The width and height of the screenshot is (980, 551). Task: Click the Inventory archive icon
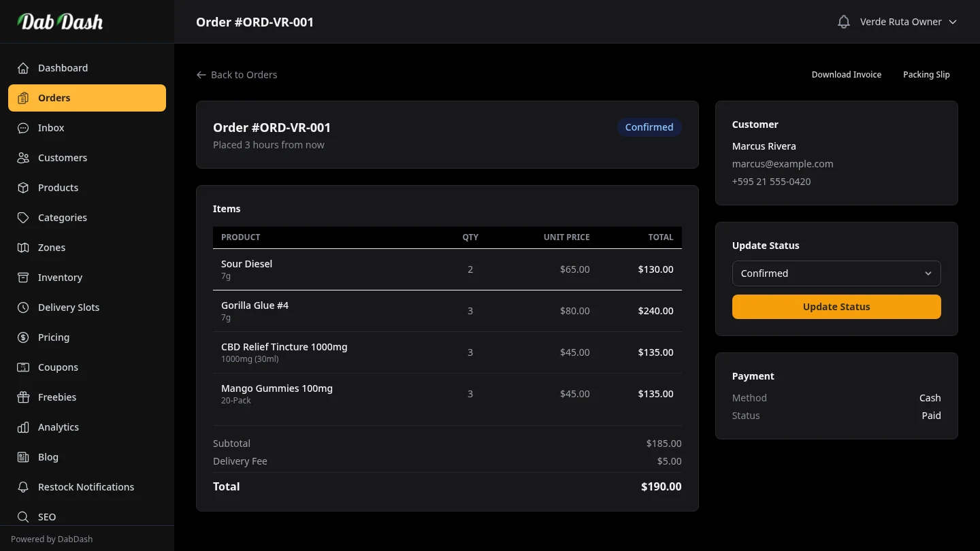[23, 278]
